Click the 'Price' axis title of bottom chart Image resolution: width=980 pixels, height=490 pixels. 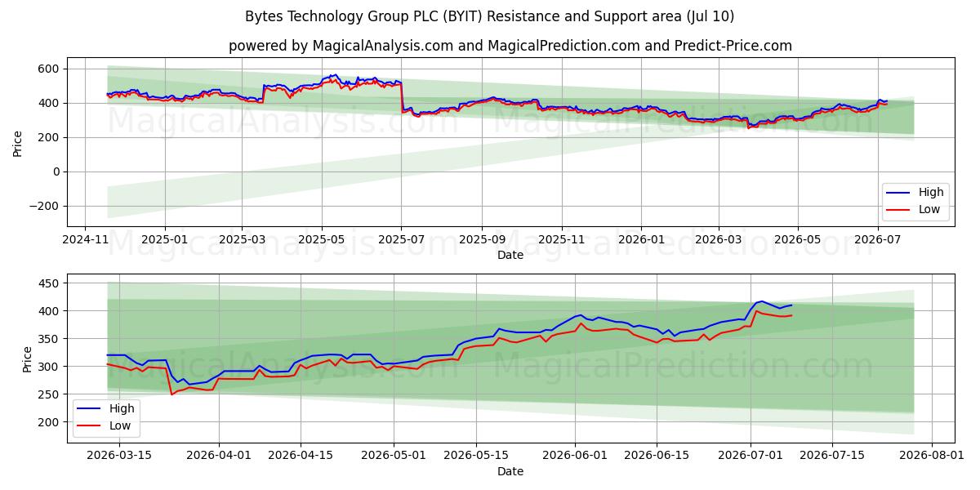tap(29, 359)
